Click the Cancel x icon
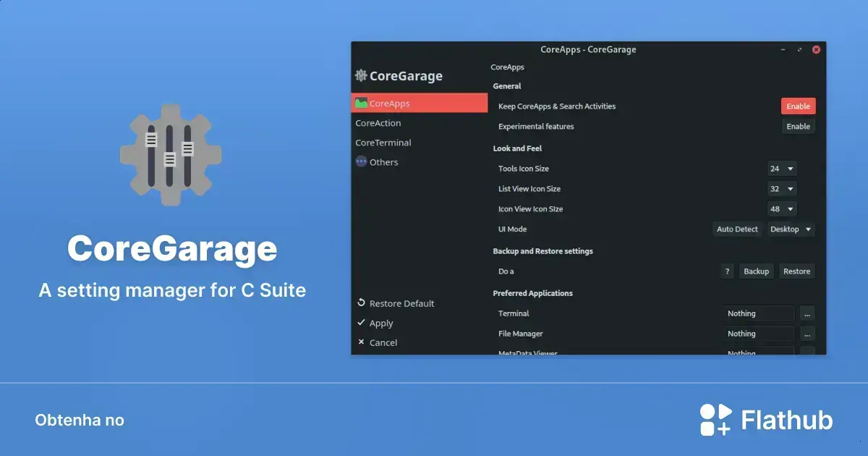The height and width of the screenshot is (456, 868). (x=361, y=342)
